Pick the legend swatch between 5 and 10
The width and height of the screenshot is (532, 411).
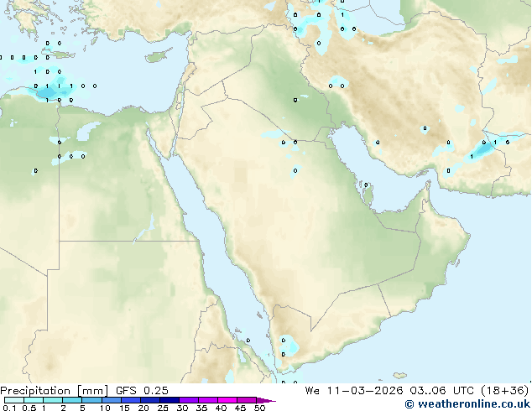point(91,400)
